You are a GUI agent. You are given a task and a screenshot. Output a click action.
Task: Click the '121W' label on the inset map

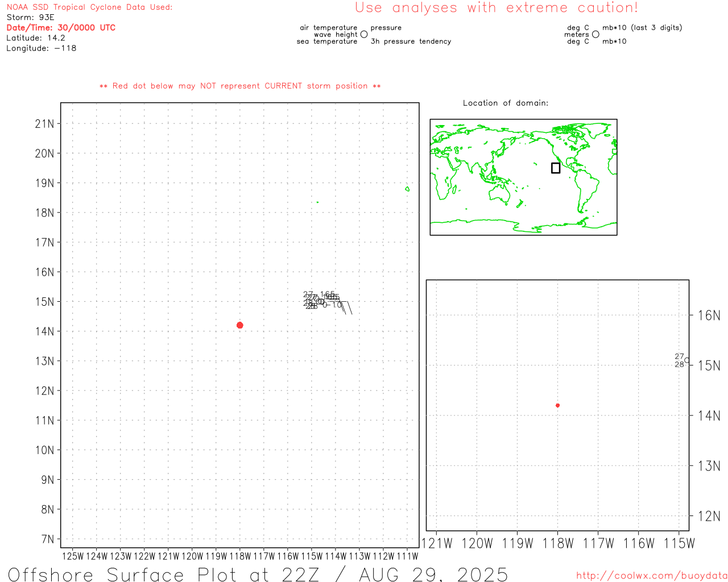437,543
